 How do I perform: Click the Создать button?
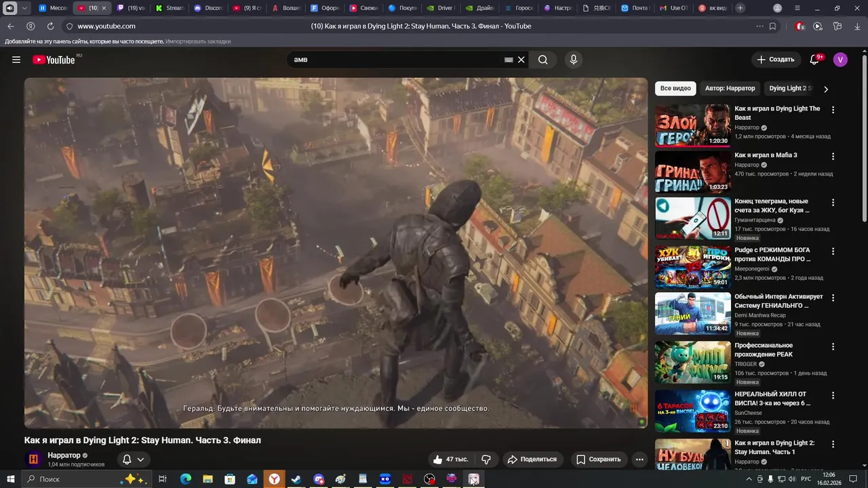point(776,60)
